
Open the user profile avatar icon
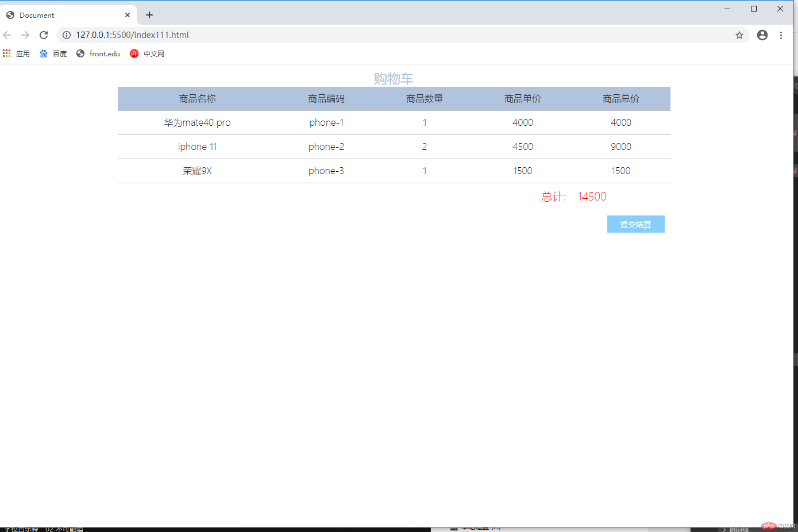coord(762,35)
